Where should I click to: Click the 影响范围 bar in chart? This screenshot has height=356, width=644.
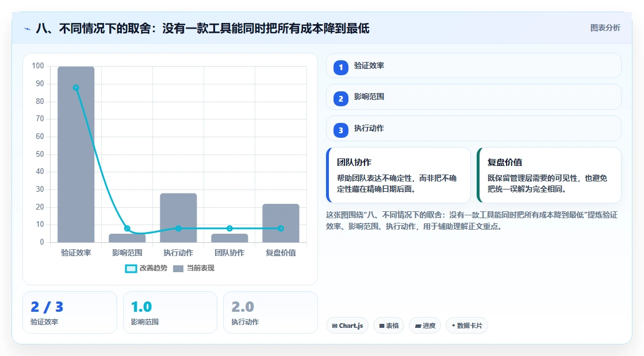(x=127, y=238)
